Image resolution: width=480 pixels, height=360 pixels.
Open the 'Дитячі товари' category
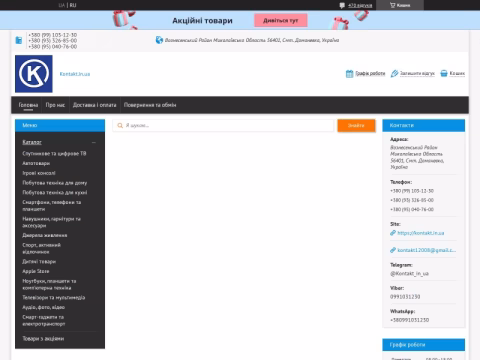tap(39, 262)
